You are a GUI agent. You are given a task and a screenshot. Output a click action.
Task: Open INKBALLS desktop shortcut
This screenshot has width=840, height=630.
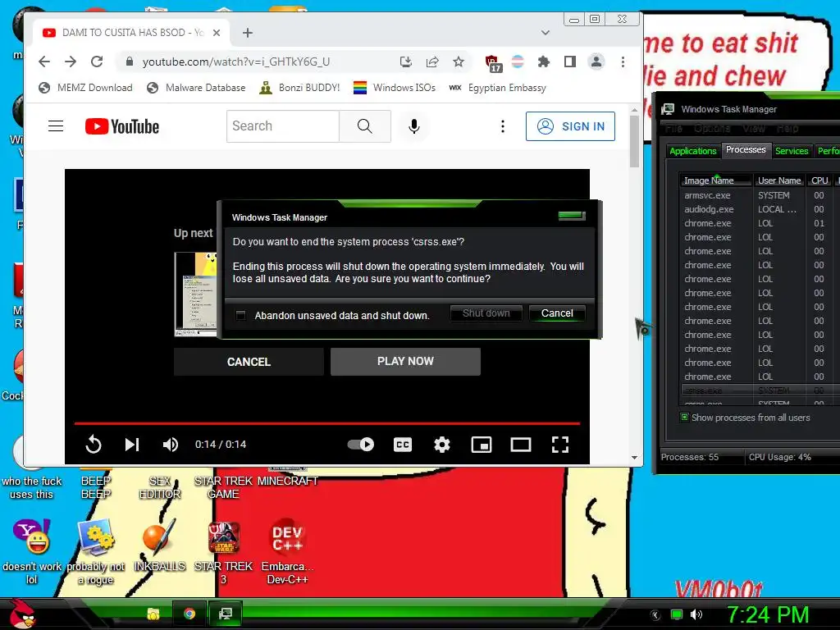pos(159,546)
